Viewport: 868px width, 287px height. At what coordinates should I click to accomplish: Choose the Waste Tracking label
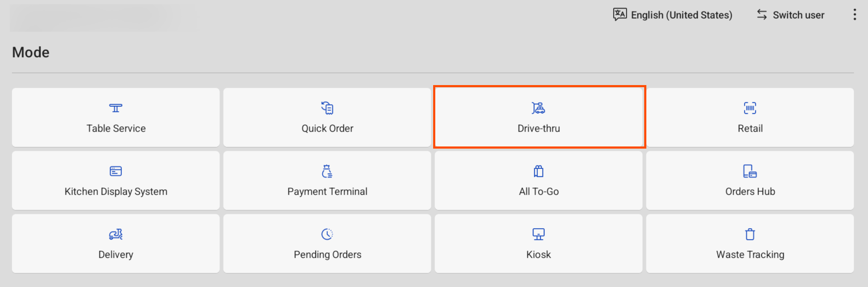pos(750,254)
